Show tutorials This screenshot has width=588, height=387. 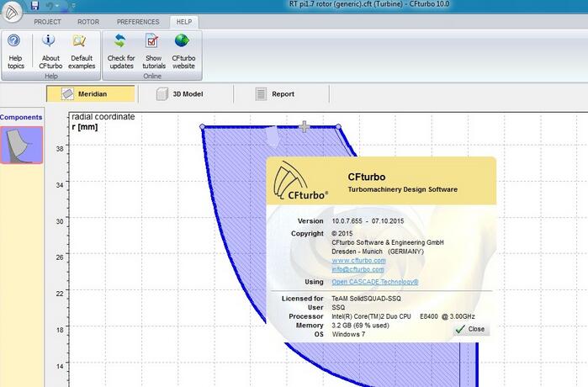(153, 51)
